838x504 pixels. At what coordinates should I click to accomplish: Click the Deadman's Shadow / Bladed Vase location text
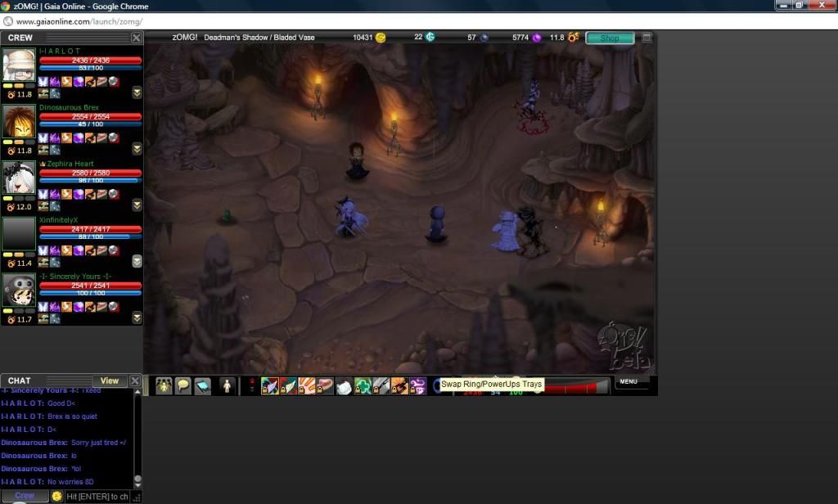[x=259, y=38]
